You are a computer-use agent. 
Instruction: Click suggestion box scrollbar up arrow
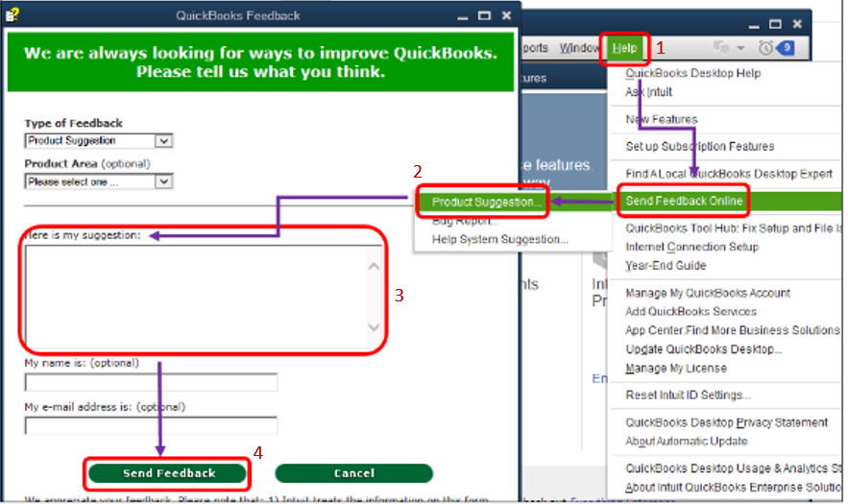point(374,266)
